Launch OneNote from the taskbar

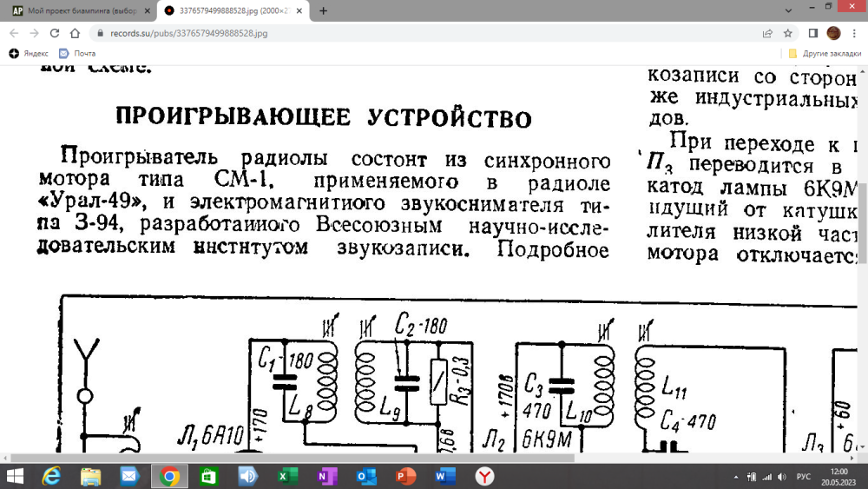(326, 476)
